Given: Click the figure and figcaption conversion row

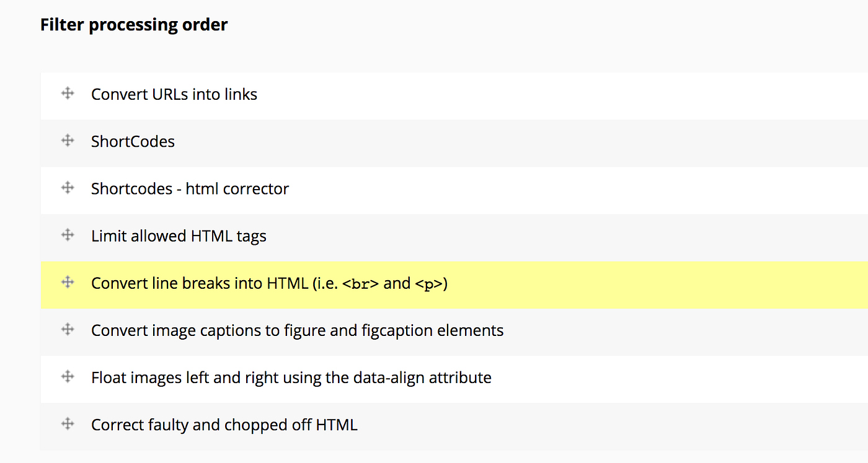Looking at the screenshot, I should pos(297,330).
